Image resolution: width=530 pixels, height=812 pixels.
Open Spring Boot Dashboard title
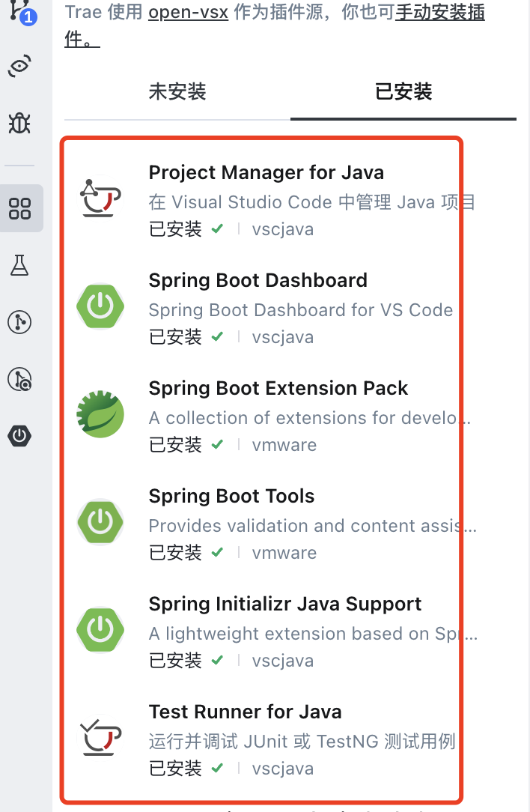click(258, 280)
